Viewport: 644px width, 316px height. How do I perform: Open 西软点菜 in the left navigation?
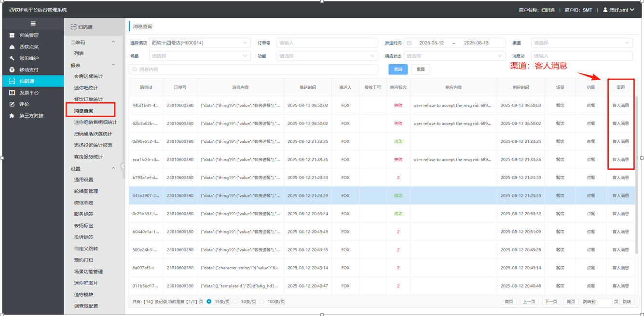tap(29, 47)
